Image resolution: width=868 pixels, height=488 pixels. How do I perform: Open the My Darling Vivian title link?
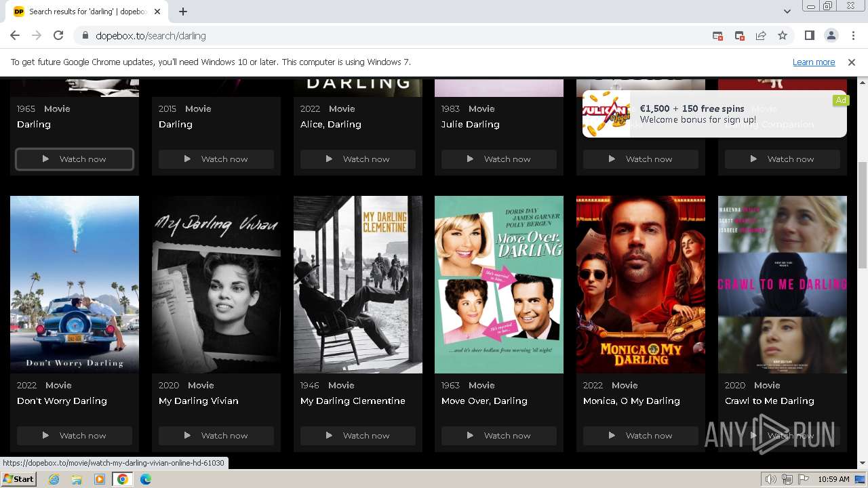199,401
